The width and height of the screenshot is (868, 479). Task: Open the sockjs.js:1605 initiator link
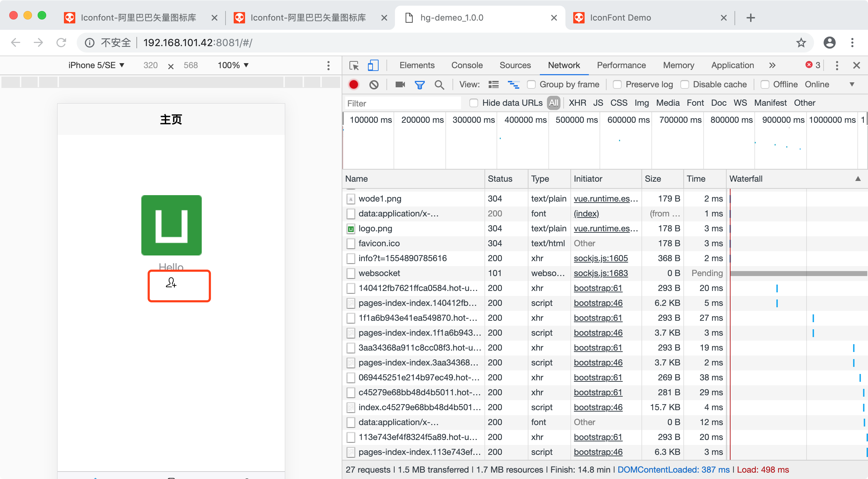click(601, 258)
